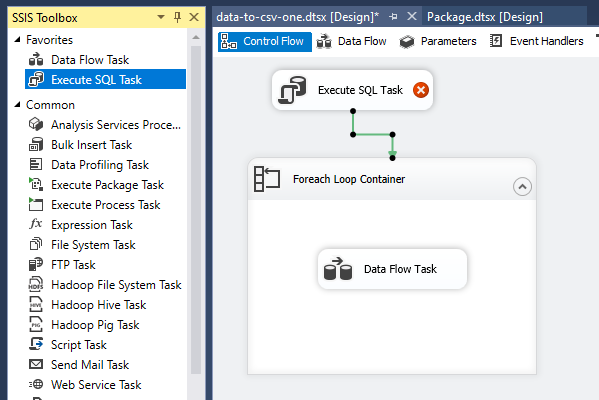The image size is (599, 400).
Task: Open the SSIS Toolbox window options dropdown
Action: [161, 17]
